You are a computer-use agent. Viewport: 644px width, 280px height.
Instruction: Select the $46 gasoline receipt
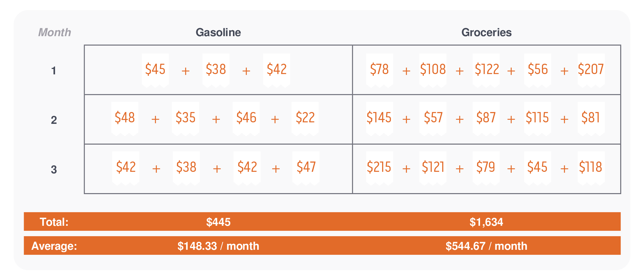click(246, 119)
